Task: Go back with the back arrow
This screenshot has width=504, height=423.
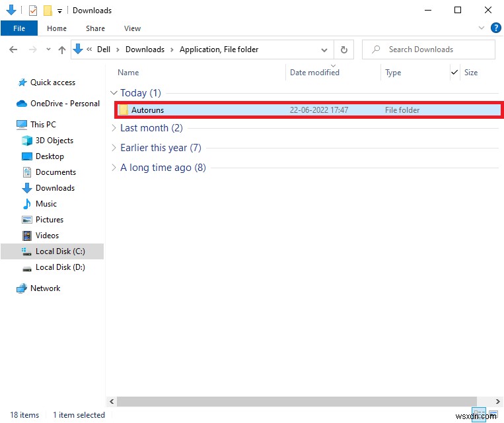Action: pyautogui.click(x=13, y=49)
